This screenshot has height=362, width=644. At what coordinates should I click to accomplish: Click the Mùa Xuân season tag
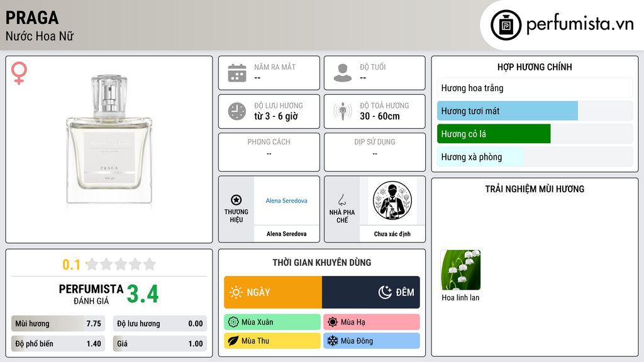(x=272, y=322)
